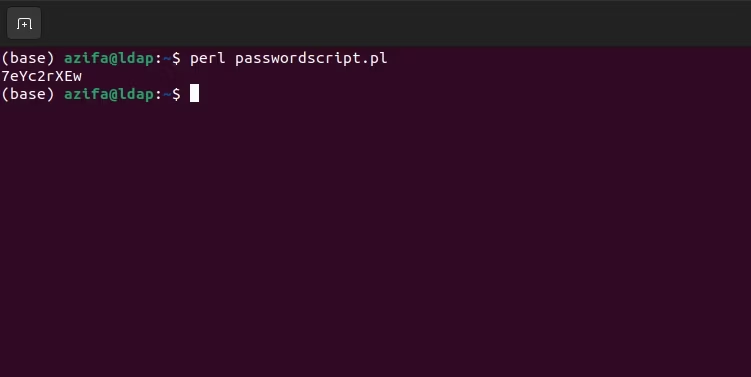This screenshot has width=751, height=377.
Task: Click the leading 7 of the password output
Action: click(x=5, y=76)
